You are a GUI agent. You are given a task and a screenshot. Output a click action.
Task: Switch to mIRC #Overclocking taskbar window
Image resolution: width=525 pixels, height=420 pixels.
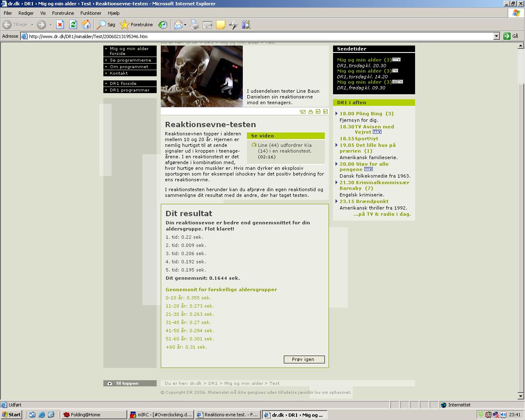coord(161,415)
